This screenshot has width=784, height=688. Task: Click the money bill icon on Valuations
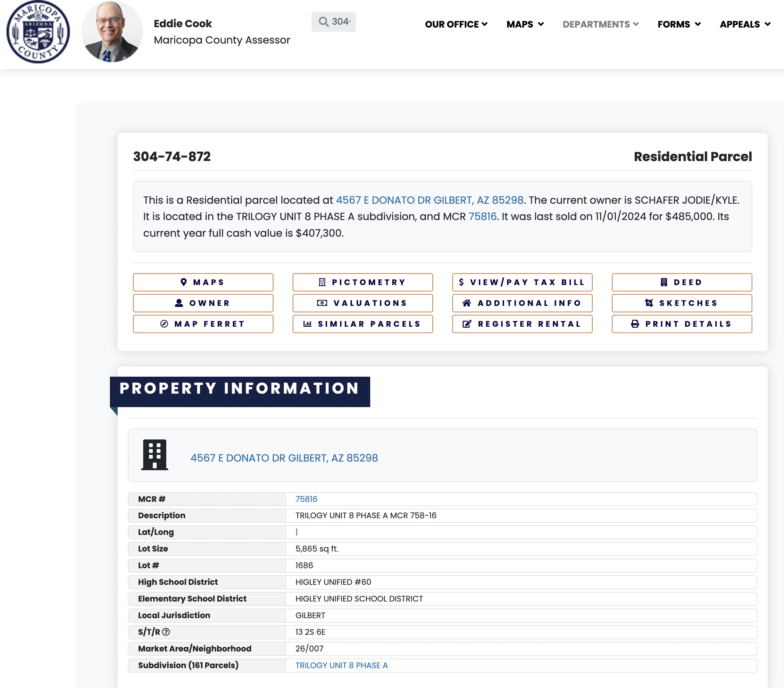(322, 303)
